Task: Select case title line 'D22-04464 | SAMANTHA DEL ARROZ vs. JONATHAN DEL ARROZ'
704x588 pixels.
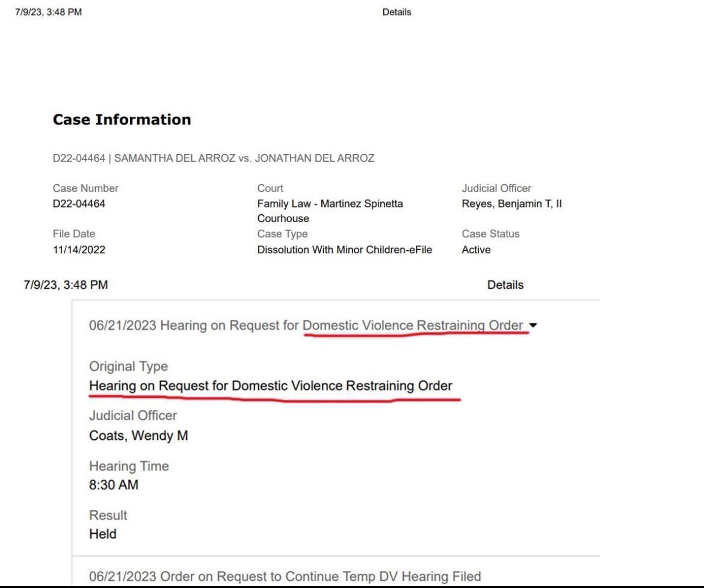Action: [213, 158]
